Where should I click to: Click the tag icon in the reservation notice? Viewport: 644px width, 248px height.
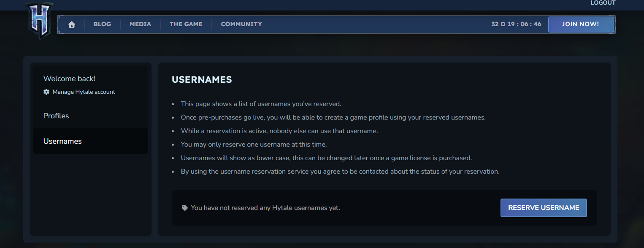pos(184,208)
